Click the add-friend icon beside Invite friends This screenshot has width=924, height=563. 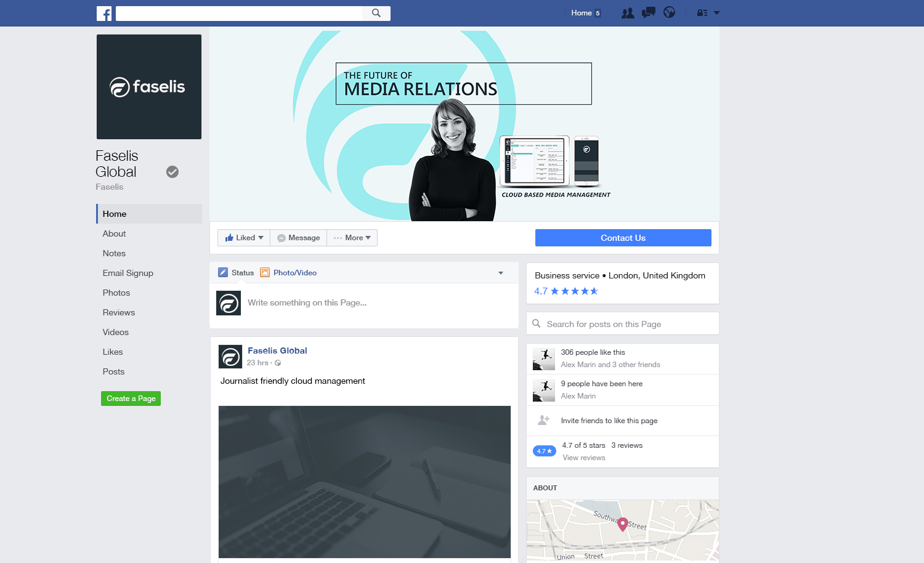(x=543, y=420)
